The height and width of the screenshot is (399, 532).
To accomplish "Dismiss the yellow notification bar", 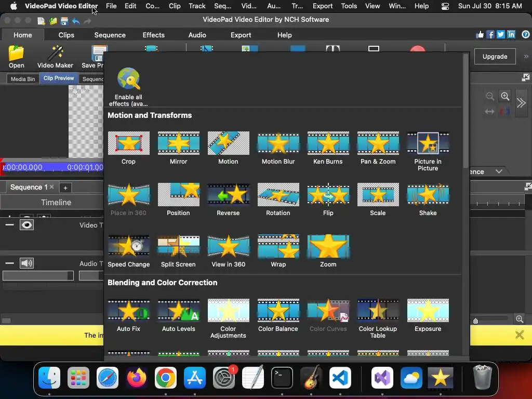I will tap(520, 335).
